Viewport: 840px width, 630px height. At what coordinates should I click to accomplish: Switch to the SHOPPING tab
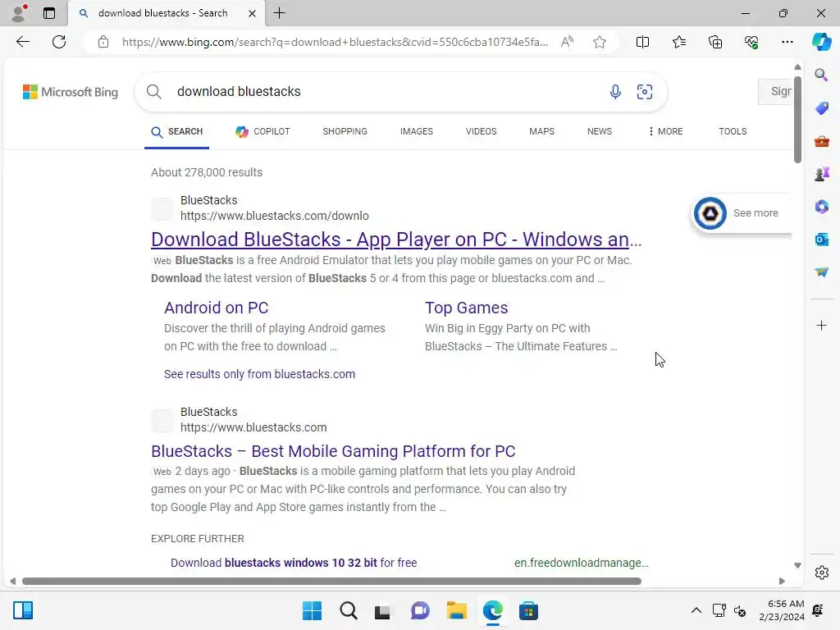345,131
